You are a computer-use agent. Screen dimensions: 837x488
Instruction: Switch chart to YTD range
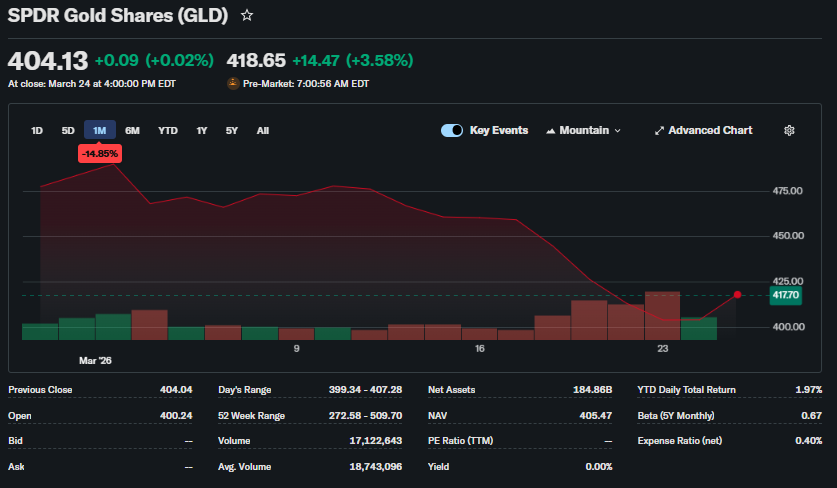click(168, 131)
